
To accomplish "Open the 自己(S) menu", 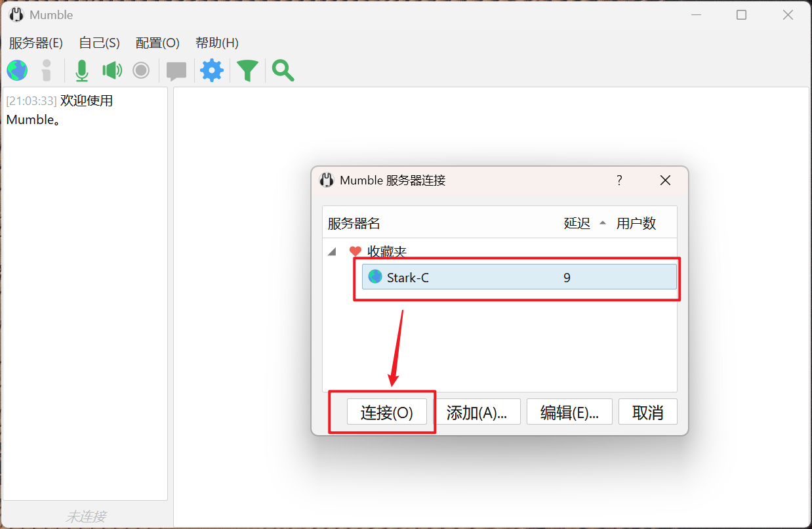I will pyautogui.click(x=99, y=43).
